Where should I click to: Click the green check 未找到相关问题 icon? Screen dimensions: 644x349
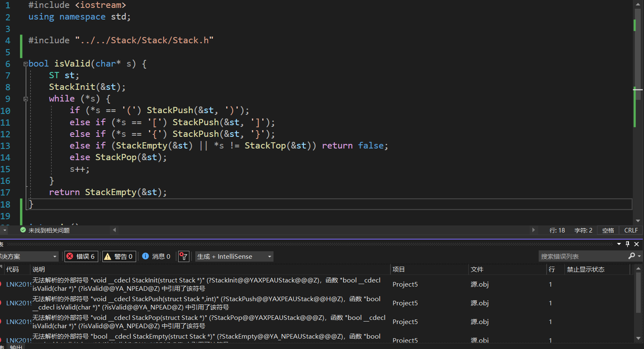coord(23,230)
